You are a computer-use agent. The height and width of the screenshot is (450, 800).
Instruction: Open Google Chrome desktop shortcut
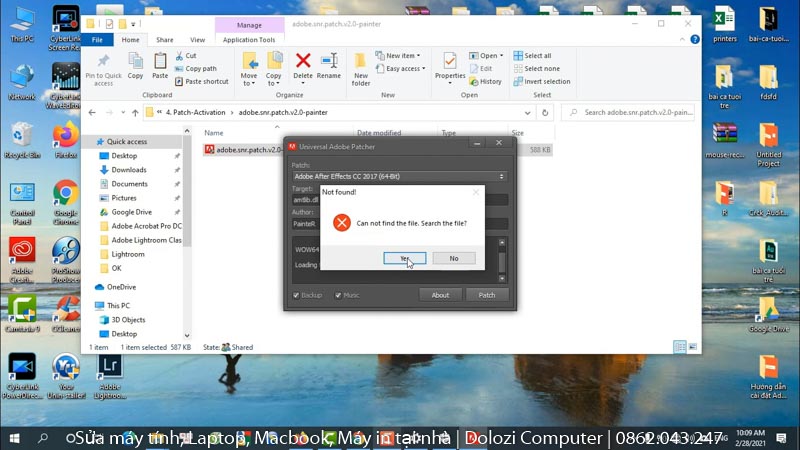(66, 196)
